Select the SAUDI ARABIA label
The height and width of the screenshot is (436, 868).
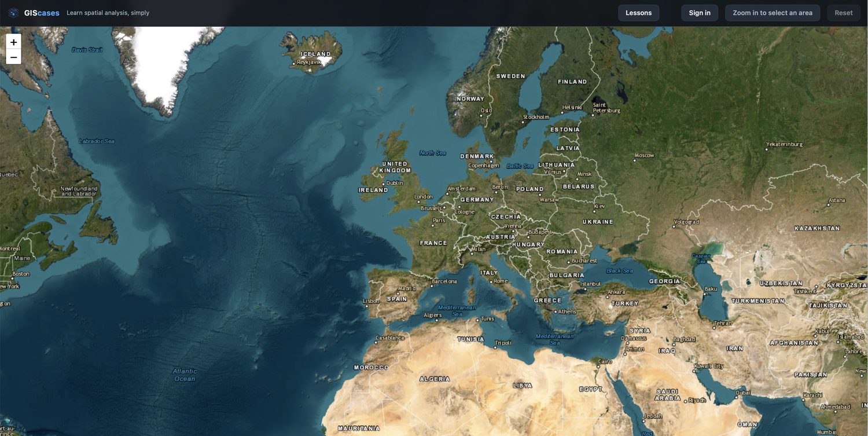coord(668,395)
